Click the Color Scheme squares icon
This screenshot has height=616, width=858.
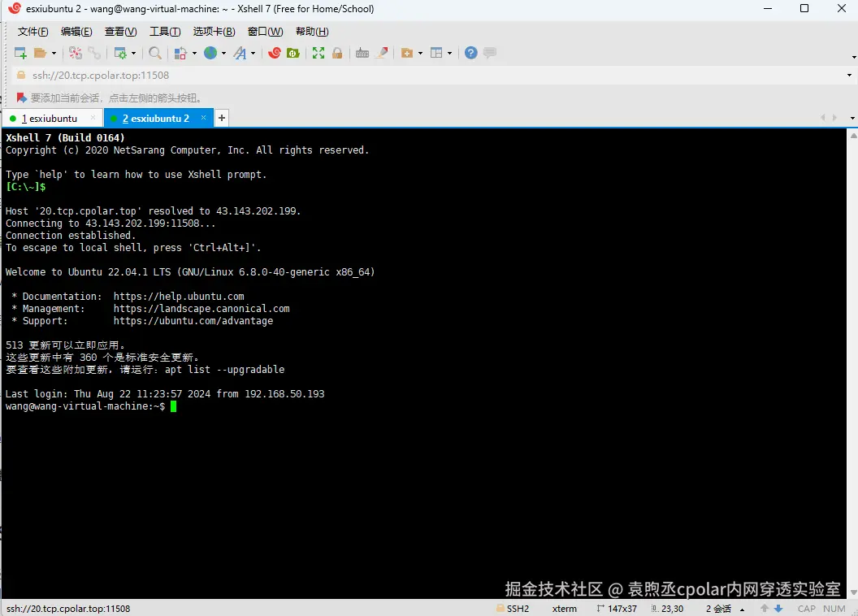pos(180,53)
